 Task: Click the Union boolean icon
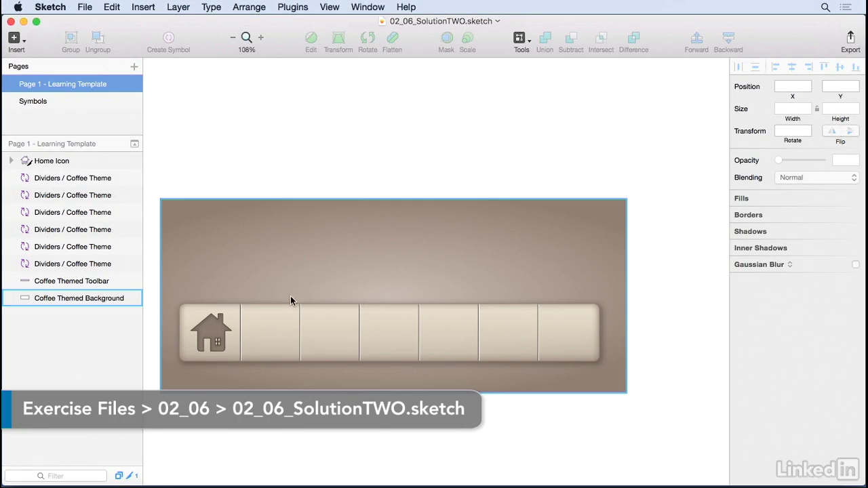click(x=545, y=38)
